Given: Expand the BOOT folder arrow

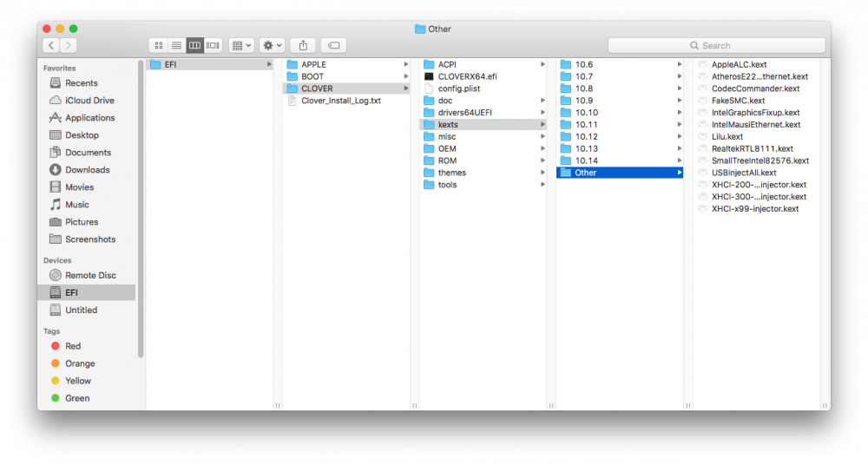Looking at the screenshot, I should 405,76.
